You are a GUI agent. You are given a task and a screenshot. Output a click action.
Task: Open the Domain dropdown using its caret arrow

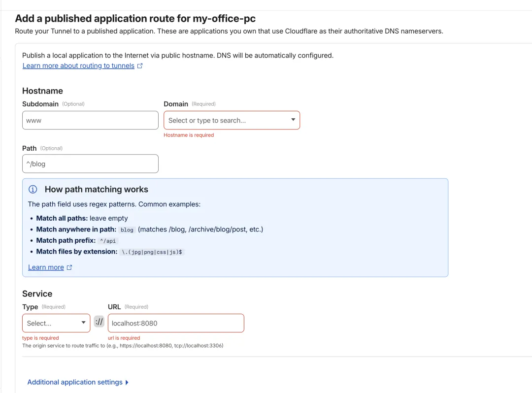(x=293, y=120)
